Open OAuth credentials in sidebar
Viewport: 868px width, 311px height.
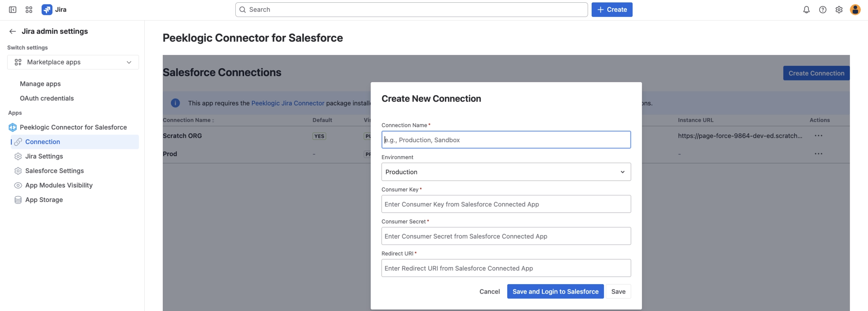click(x=47, y=98)
